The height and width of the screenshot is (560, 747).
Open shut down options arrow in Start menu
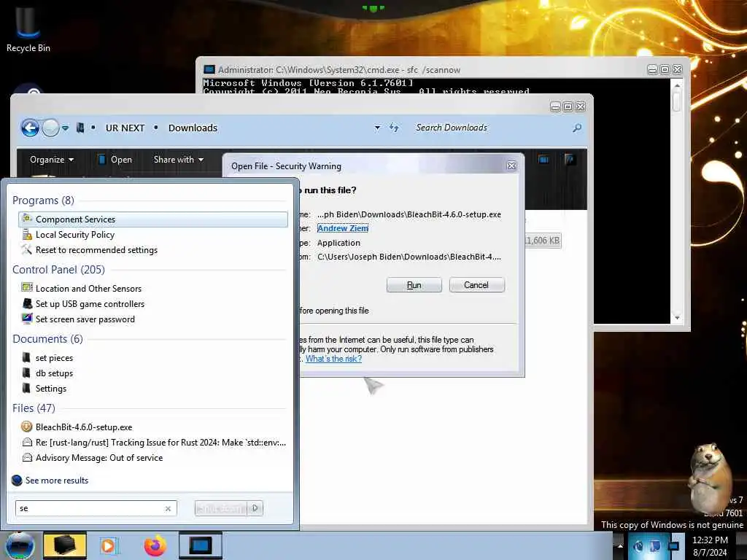255,508
